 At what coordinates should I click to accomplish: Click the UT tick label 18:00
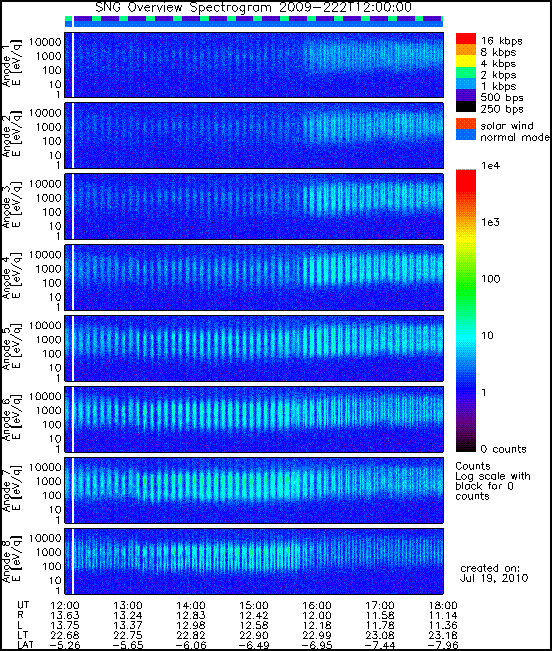click(x=443, y=605)
